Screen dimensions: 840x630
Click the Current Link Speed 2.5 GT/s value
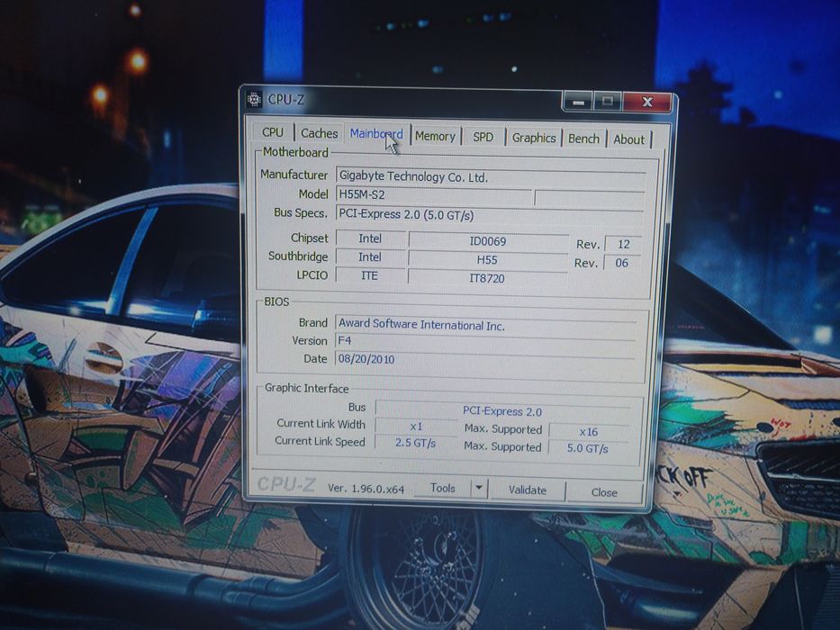click(415, 443)
